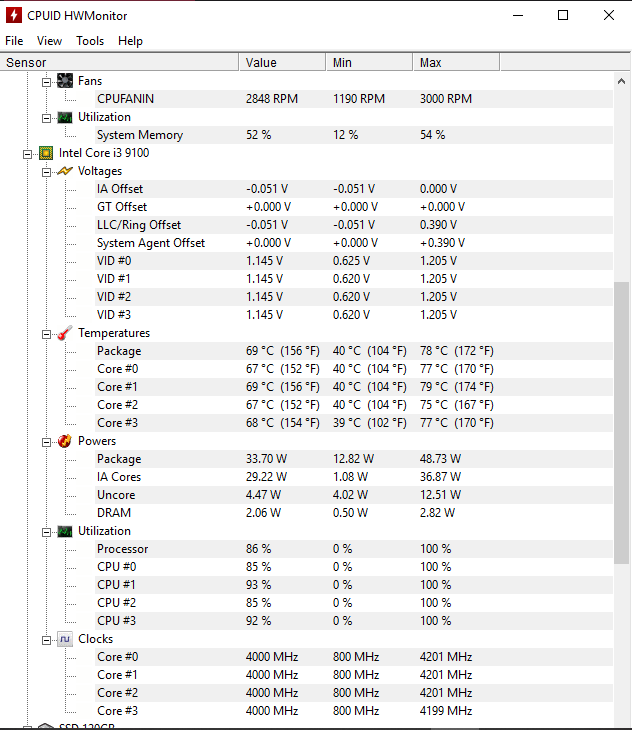The height and width of the screenshot is (730, 632).
Task: Select the Fans tree label
Action: (x=90, y=81)
